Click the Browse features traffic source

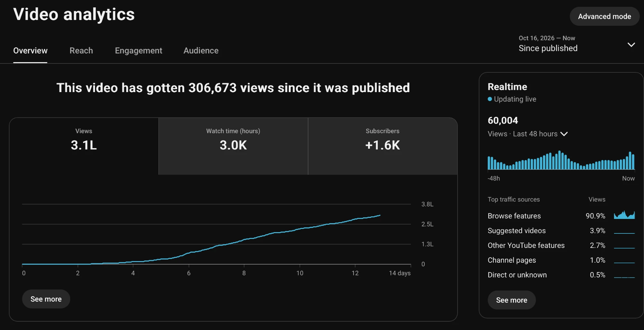coord(561,216)
